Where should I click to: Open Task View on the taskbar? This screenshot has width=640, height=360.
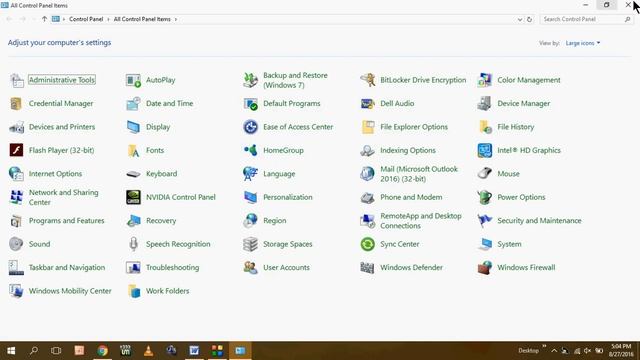point(56,351)
